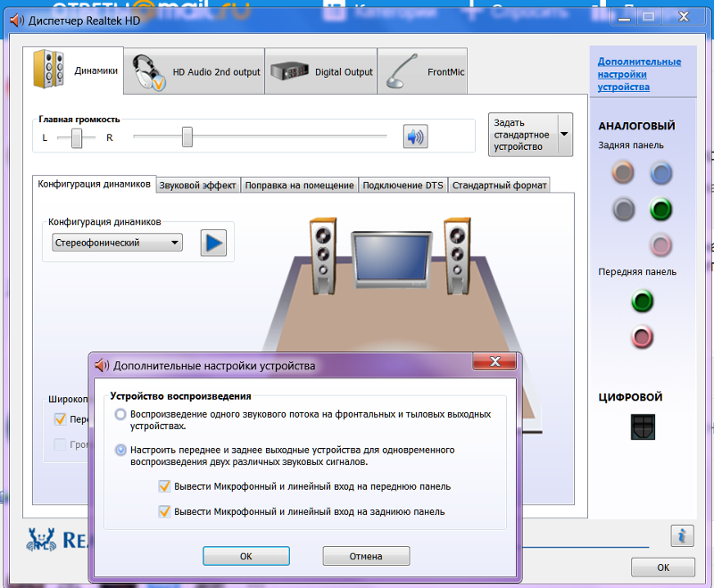Select single audio stream playback radio option
This screenshot has height=588, width=714.
tap(120, 414)
